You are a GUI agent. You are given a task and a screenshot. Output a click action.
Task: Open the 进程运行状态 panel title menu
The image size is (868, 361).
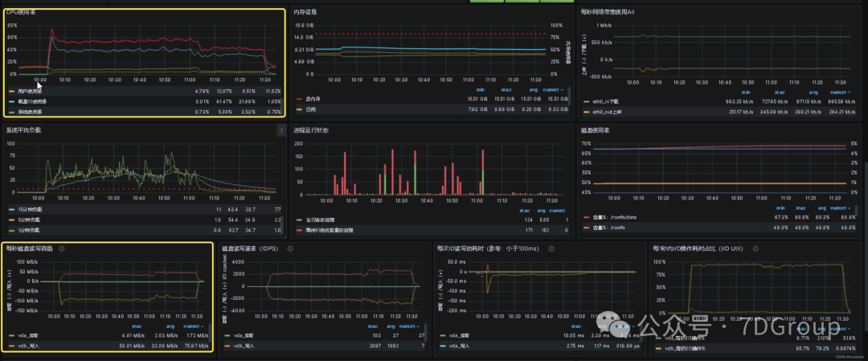[x=312, y=130]
